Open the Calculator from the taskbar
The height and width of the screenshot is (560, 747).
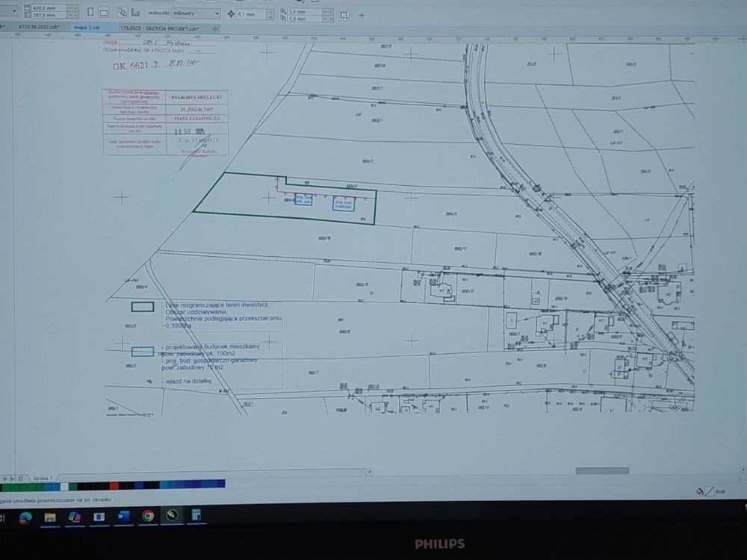pos(196,514)
